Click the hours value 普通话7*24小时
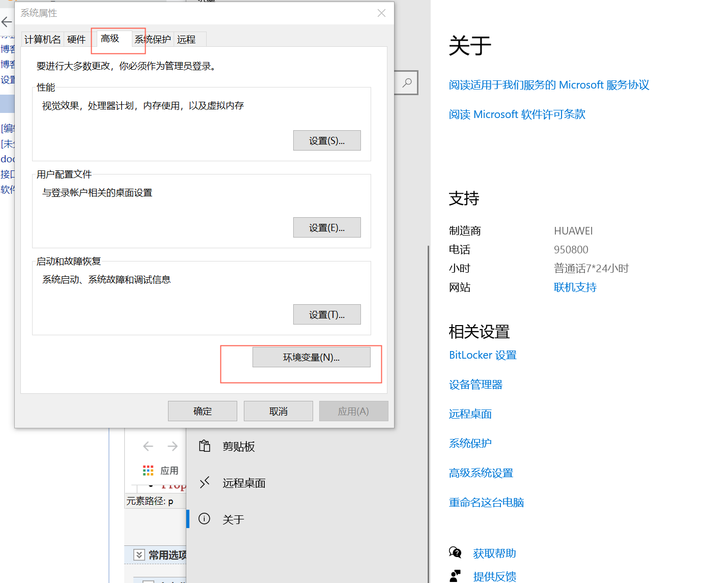The image size is (728, 583). click(591, 269)
